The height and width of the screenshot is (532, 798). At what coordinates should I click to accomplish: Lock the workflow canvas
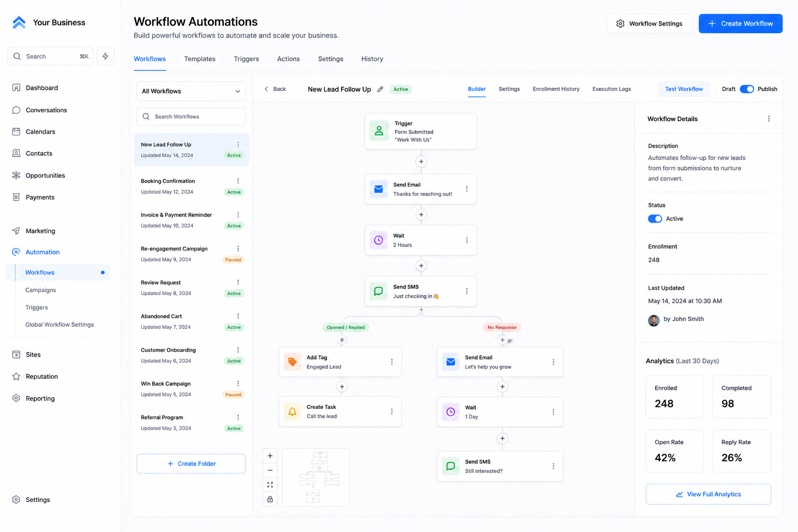click(x=270, y=499)
